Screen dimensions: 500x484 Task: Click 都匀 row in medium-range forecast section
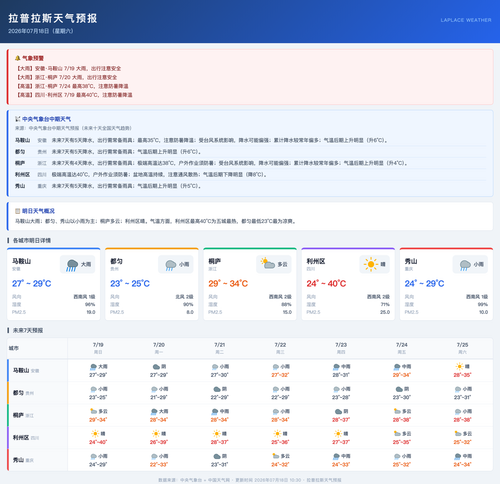pos(251,152)
